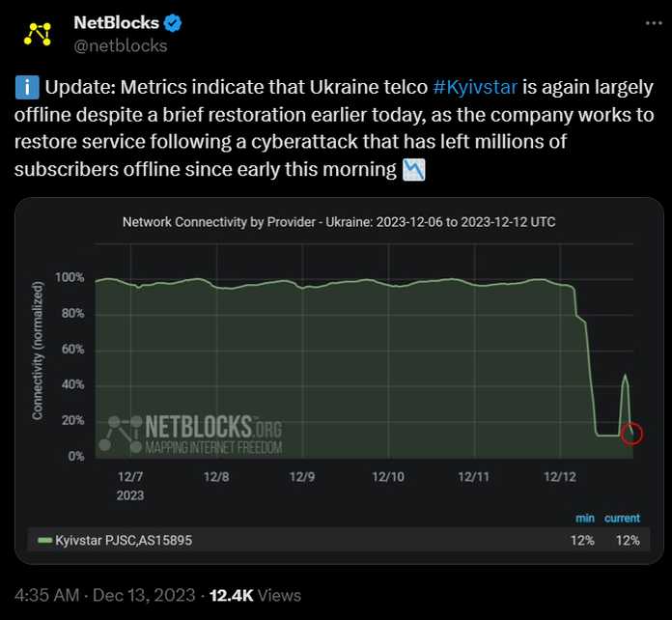Click the blue information emoji icon
Image resolution: width=672 pixels, height=620 pixels.
[27, 88]
